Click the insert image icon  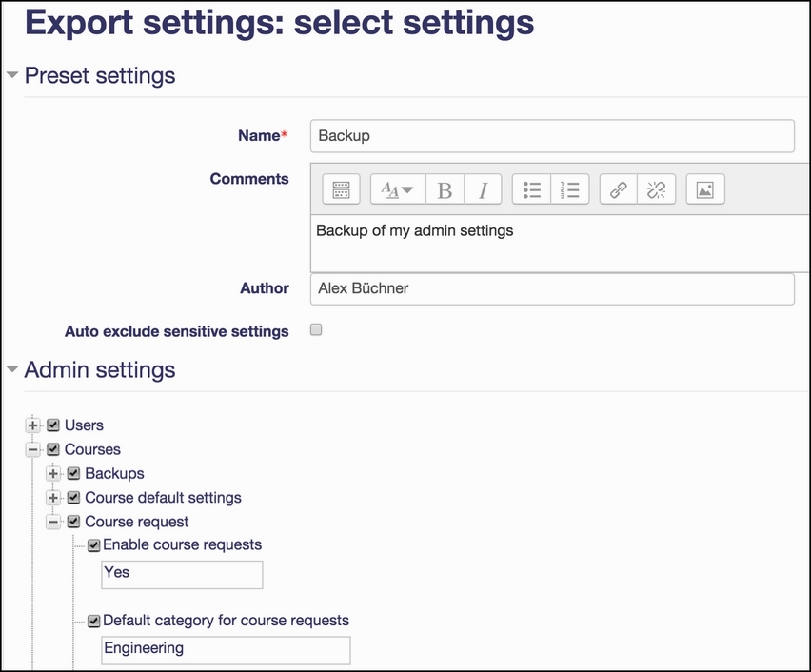(x=705, y=189)
